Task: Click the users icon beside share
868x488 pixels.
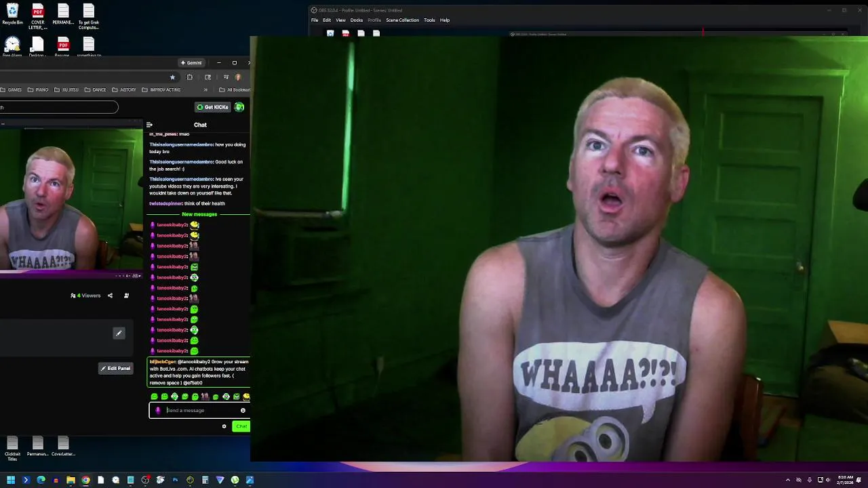Action: (x=126, y=296)
